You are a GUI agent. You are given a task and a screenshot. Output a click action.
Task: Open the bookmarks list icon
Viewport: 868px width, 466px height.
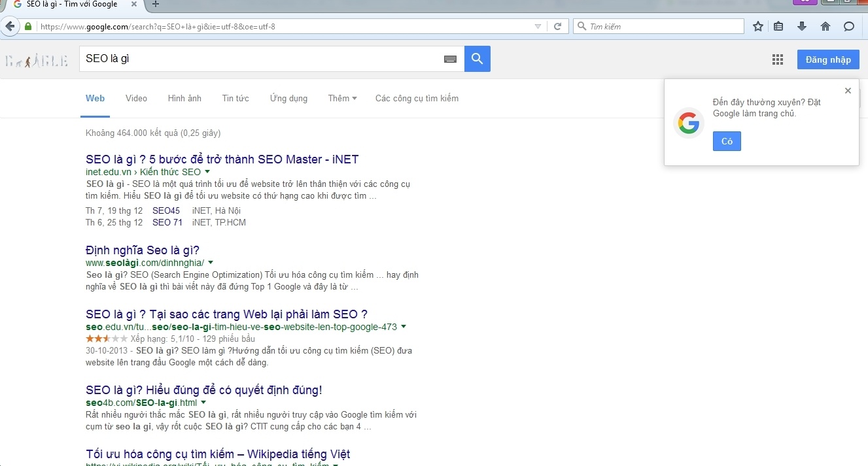[778, 27]
